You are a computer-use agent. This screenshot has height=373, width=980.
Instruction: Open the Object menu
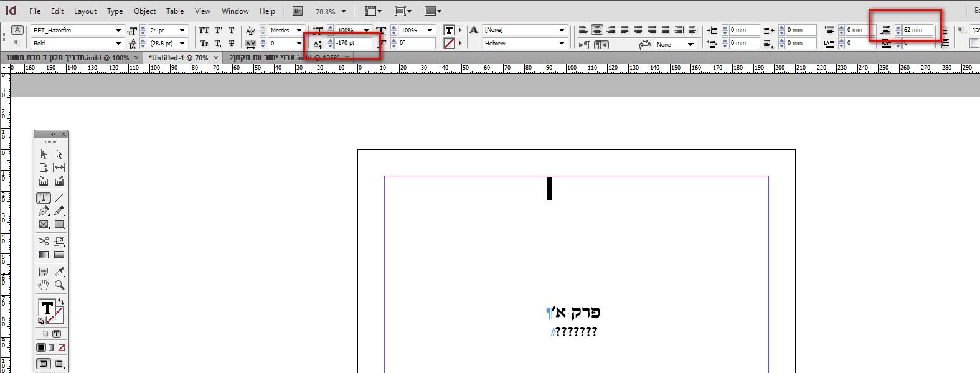tap(145, 11)
